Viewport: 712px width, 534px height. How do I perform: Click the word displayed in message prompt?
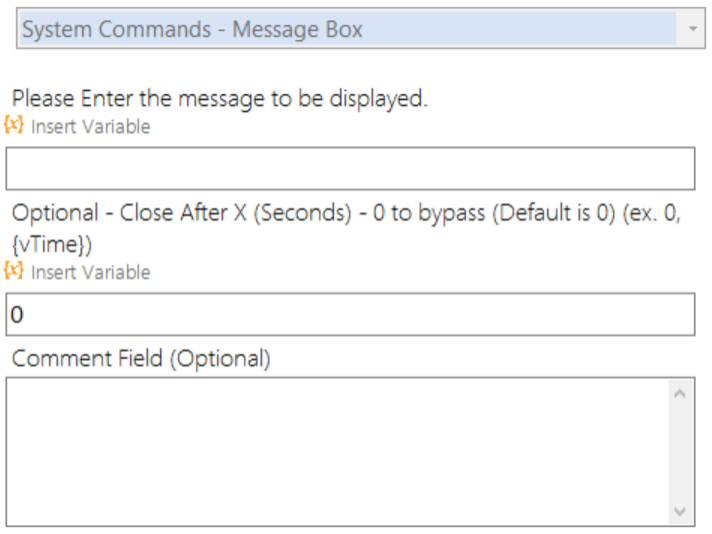pos(378,99)
